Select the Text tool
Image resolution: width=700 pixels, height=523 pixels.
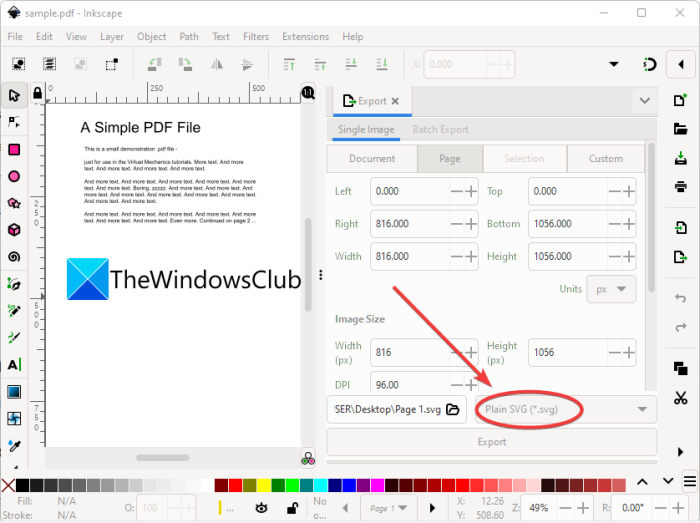pyautogui.click(x=14, y=365)
